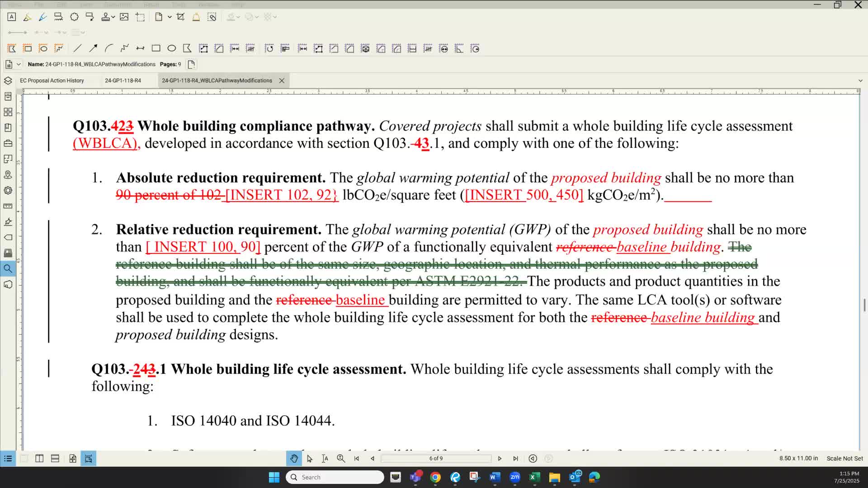Open the Search panel in sidebar
868x488 pixels.
8,269
